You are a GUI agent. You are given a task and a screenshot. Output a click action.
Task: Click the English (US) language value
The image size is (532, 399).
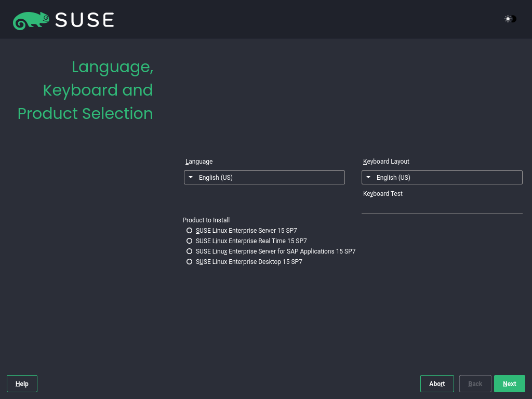click(x=216, y=177)
